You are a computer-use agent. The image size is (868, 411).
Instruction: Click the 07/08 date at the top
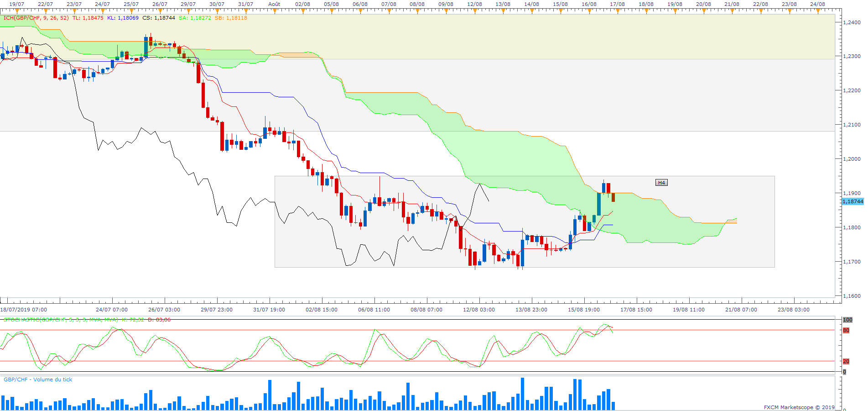coord(389,4)
